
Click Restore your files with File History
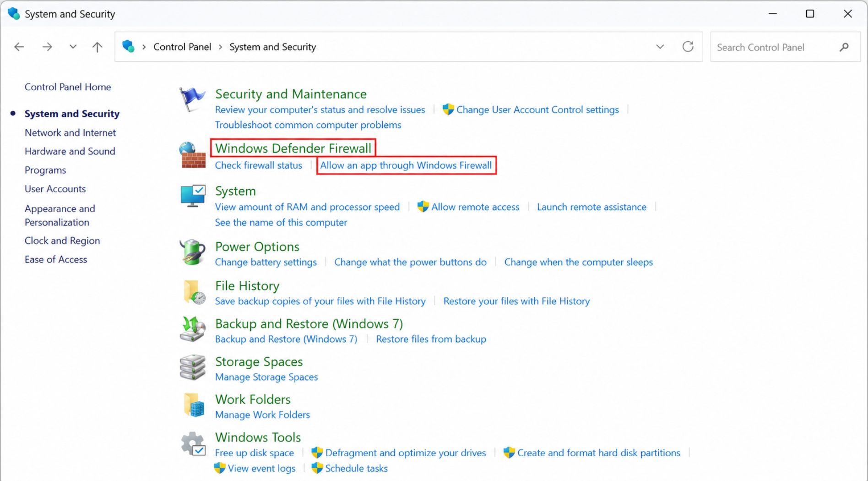coord(516,301)
